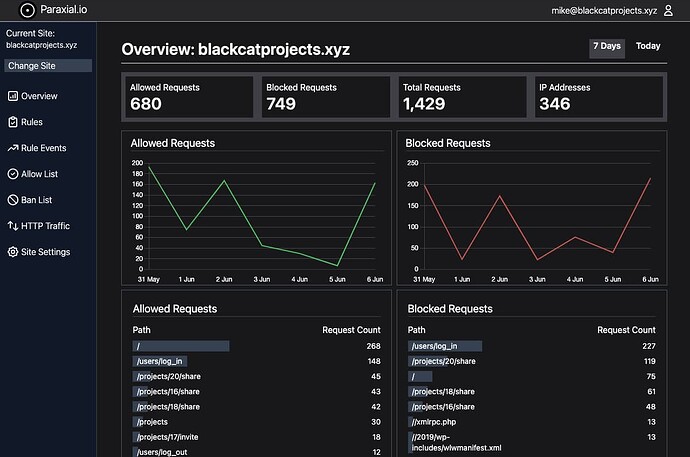Click the HTTP Traffic arrows icon

point(13,226)
